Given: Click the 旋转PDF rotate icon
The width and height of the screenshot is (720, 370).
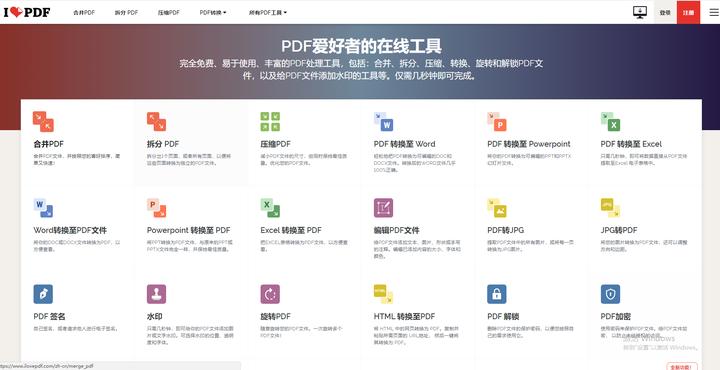Looking at the screenshot, I should (x=270, y=294).
